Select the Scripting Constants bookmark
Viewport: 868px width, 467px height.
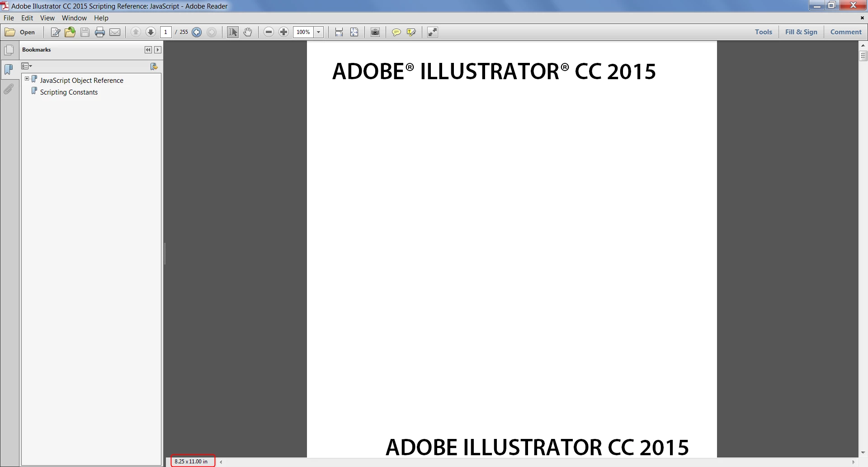[69, 92]
